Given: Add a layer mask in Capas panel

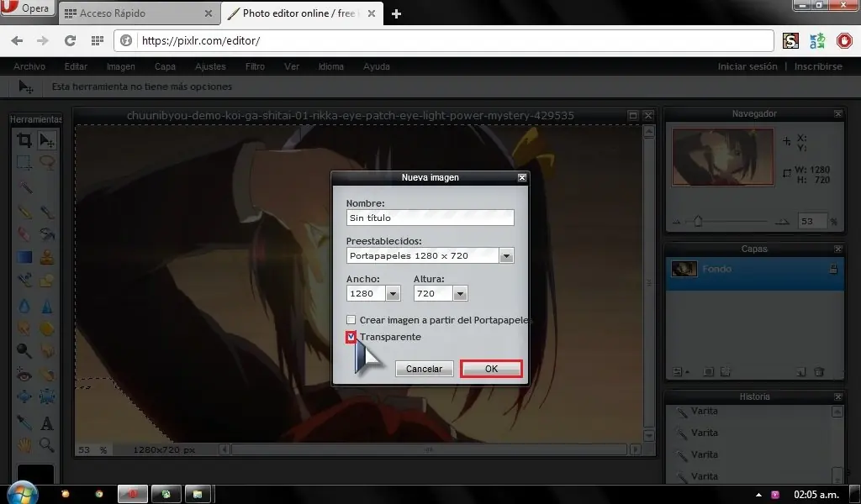Looking at the screenshot, I should 708,372.
